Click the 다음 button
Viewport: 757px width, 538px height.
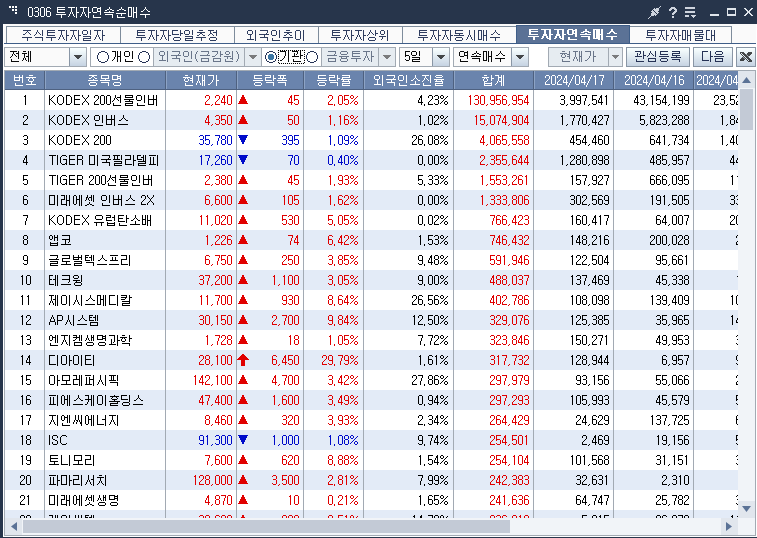click(713, 57)
